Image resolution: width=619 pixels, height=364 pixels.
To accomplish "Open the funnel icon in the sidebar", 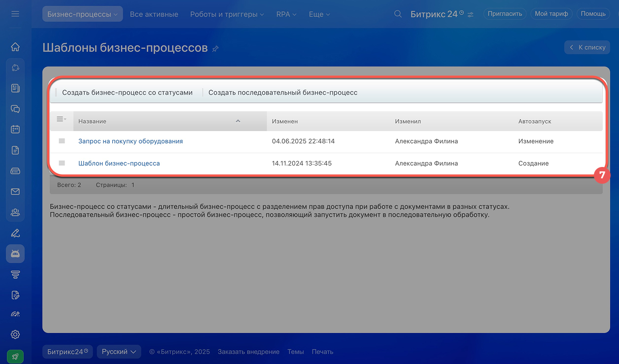I will [x=15, y=274].
